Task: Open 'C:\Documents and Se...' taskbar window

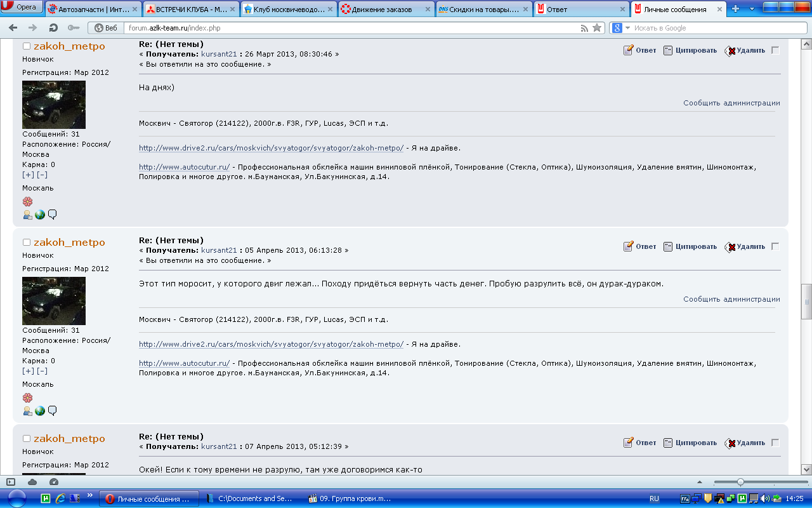Action: pyautogui.click(x=250, y=498)
